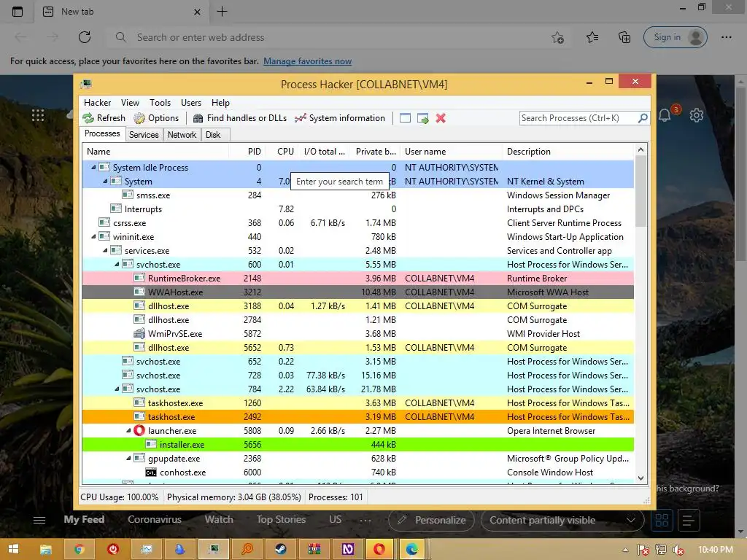747x560 pixels.
Task: Sort by the PID column header
Action: (x=247, y=152)
